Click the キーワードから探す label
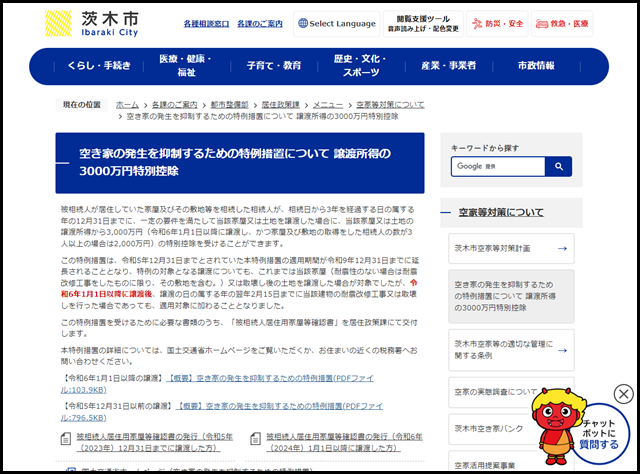 pos(484,148)
